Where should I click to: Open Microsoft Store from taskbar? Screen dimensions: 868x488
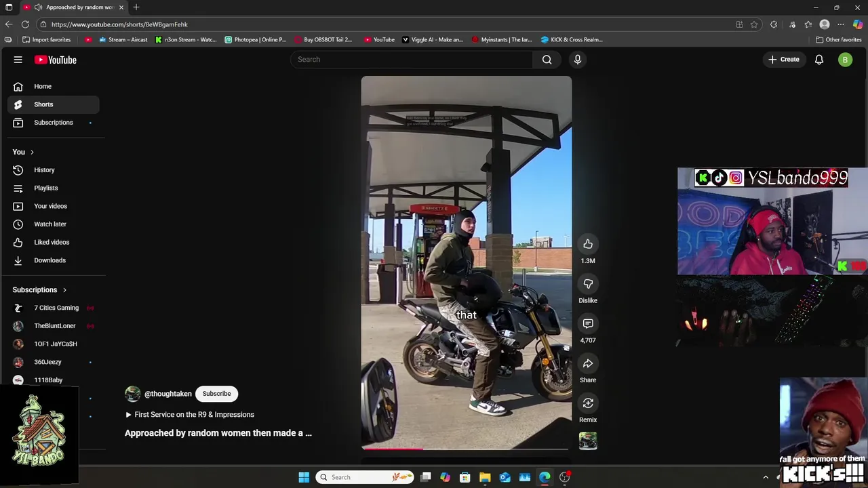pos(465,477)
